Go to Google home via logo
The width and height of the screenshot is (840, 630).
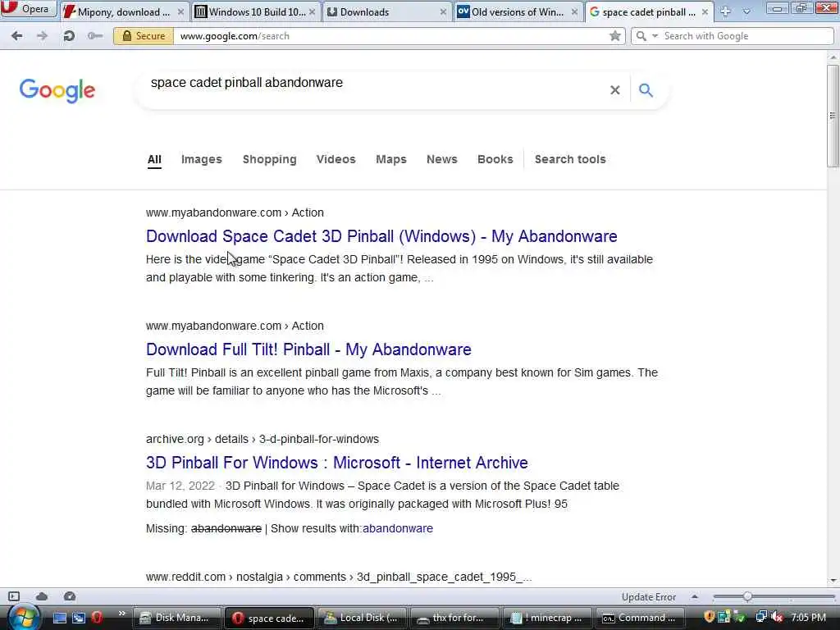pyautogui.click(x=57, y=90)
